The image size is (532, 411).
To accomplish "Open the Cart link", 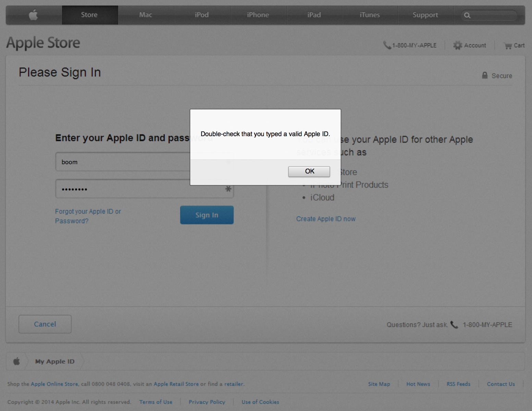I will (x=519, y=46).
